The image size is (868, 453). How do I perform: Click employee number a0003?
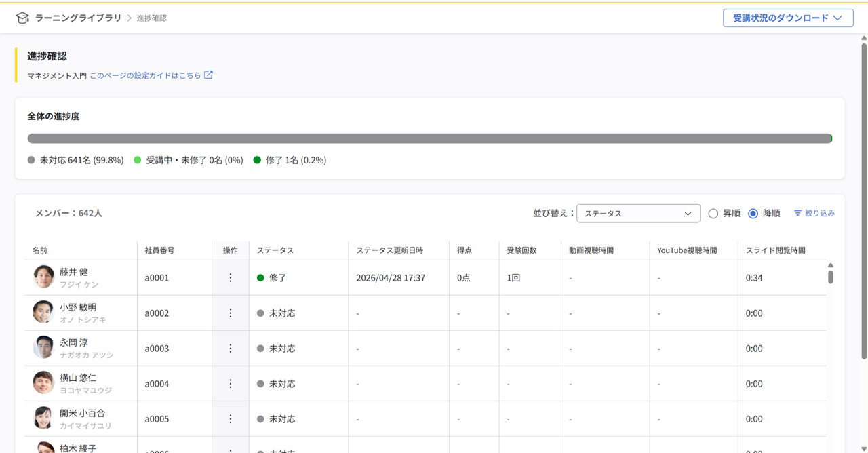(x=157, y=349)
